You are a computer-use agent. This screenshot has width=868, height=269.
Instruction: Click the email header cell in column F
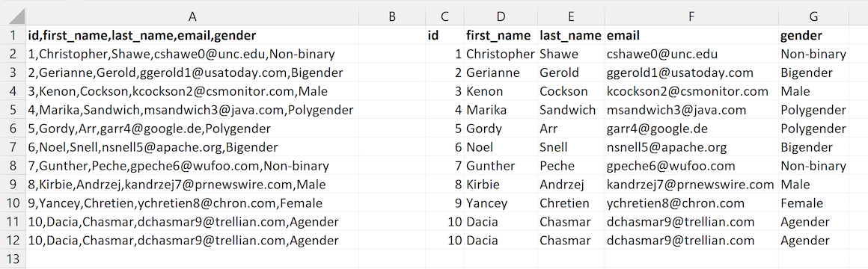tap(691, 35)
